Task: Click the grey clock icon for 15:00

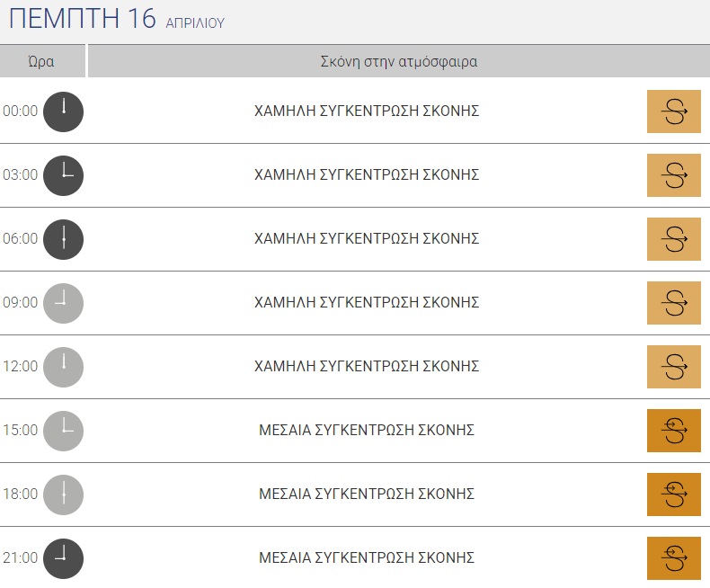Action: 63,431
